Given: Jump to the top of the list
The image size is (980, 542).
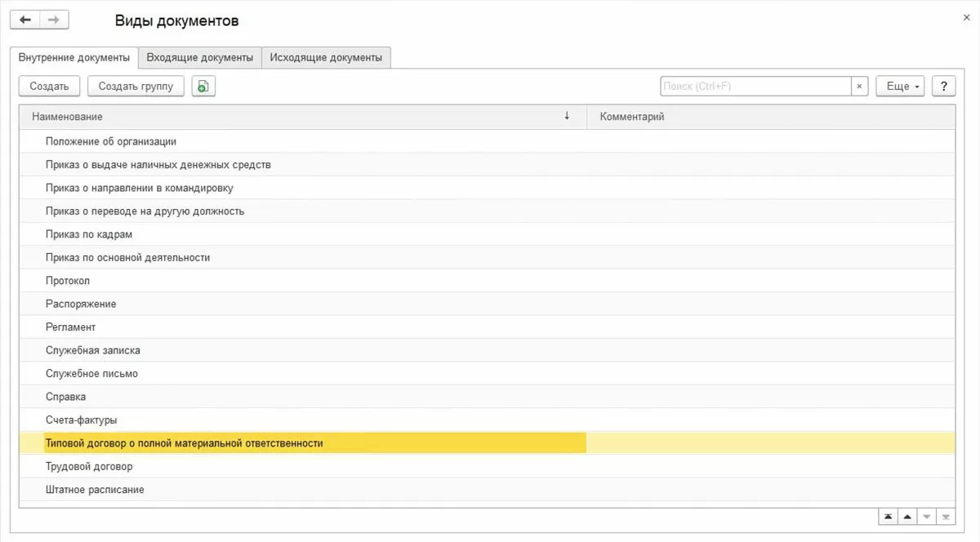Looking at the screenshot, I should point(887,518).
